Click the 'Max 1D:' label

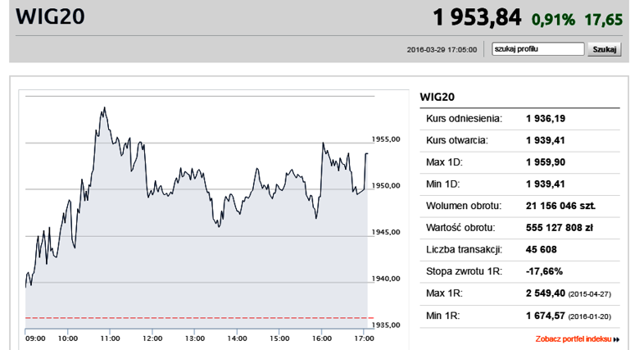(x=444, y=162)
